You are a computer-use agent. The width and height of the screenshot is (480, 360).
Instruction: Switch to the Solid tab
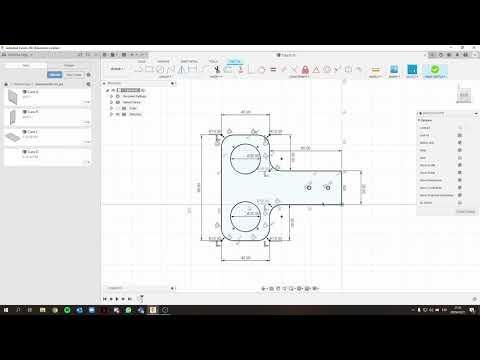[x=142, y=61]
